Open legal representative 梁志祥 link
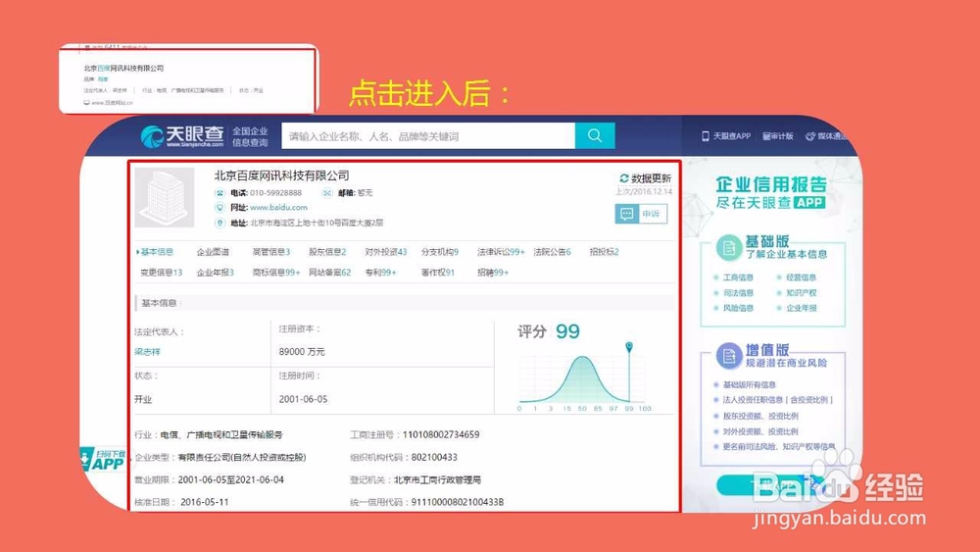 148,352
